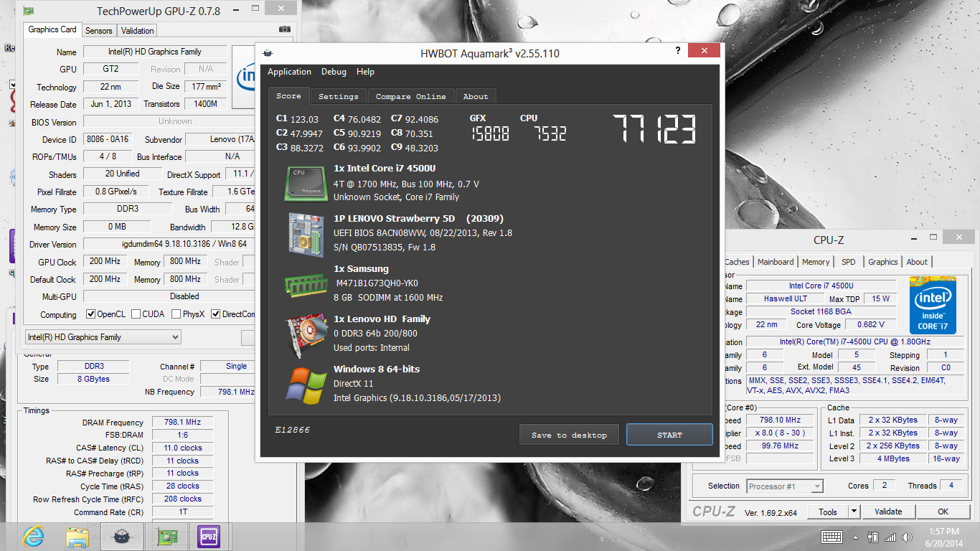Open the About tab in CPU-Z

tap(917, 262)
